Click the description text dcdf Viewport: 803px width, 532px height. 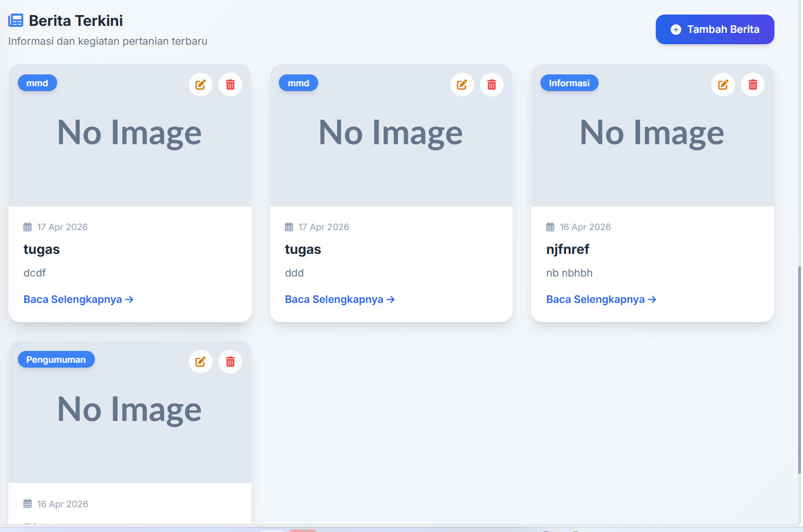(35, 273)
